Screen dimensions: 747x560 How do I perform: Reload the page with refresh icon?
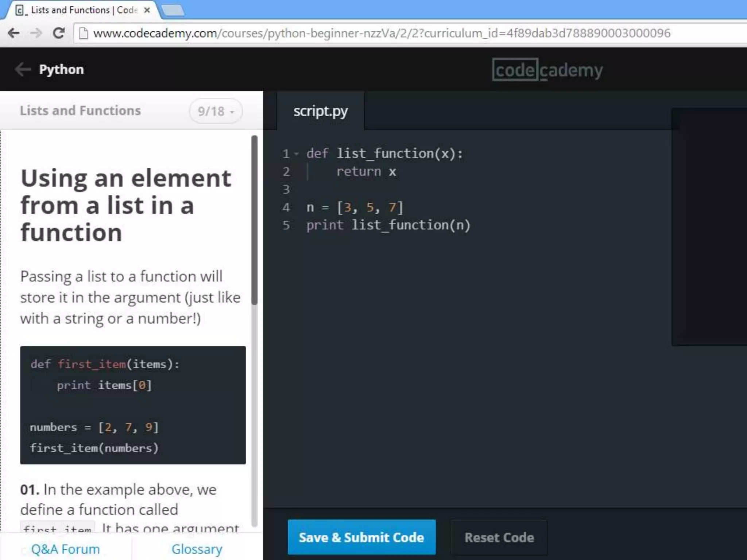pyautogui.click(x=59, y=33)
